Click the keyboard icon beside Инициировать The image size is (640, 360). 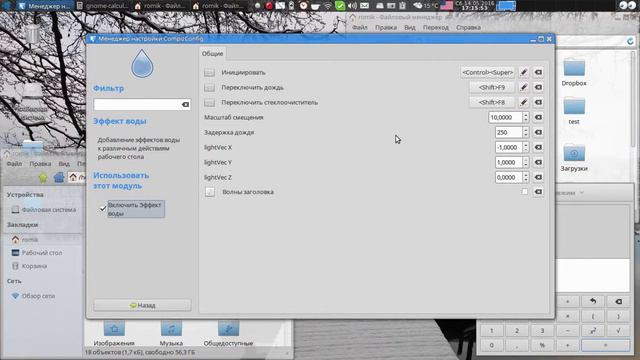point(209,73)
